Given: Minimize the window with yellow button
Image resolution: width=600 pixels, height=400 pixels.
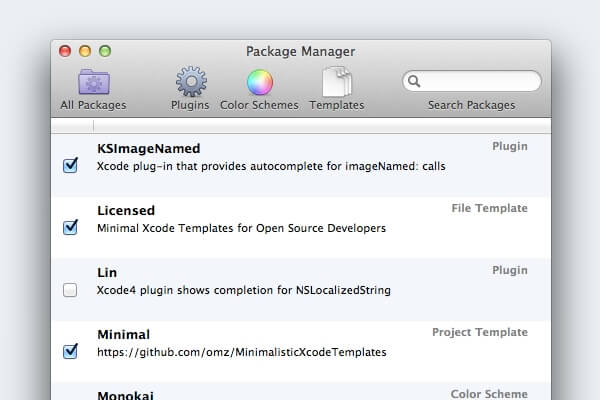Looking at the screenshot, I should 85,51.
